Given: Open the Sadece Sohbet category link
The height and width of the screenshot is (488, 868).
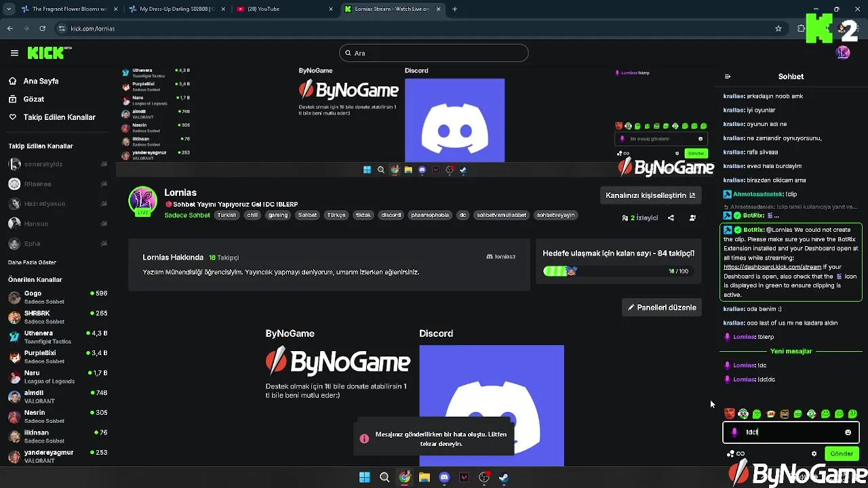Looking at the screenshot, I should click(x=187, y=215).
